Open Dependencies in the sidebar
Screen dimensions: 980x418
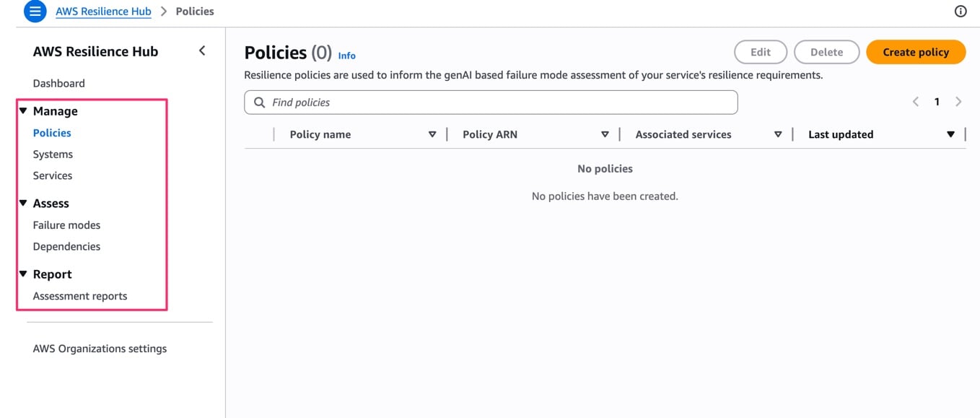pos(66,246)
